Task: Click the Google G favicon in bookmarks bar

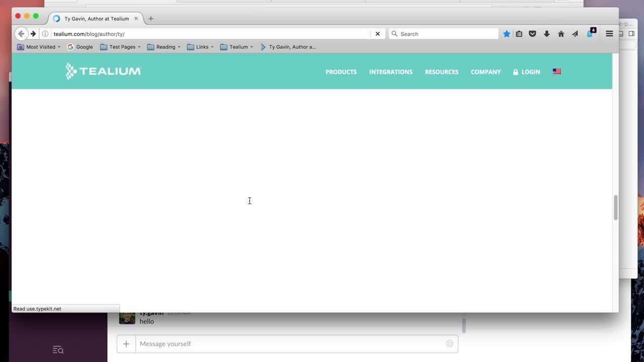Action: point(70,47)
